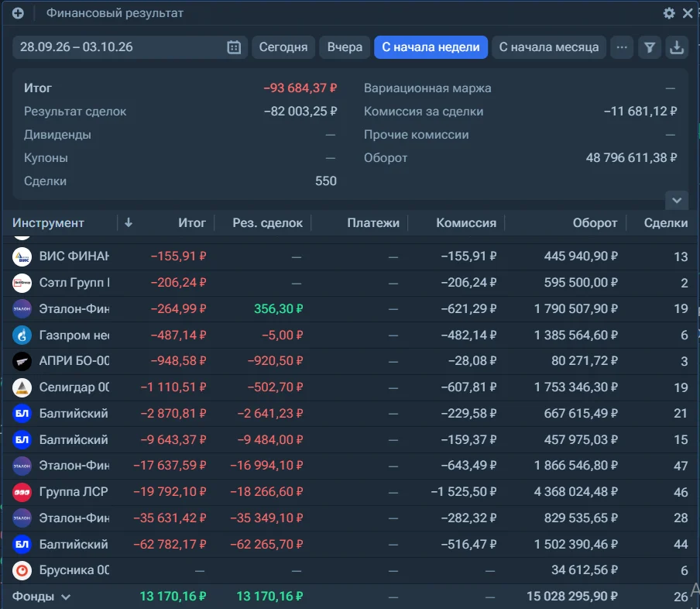Sort by the Оборот column header

pos(595,222)
